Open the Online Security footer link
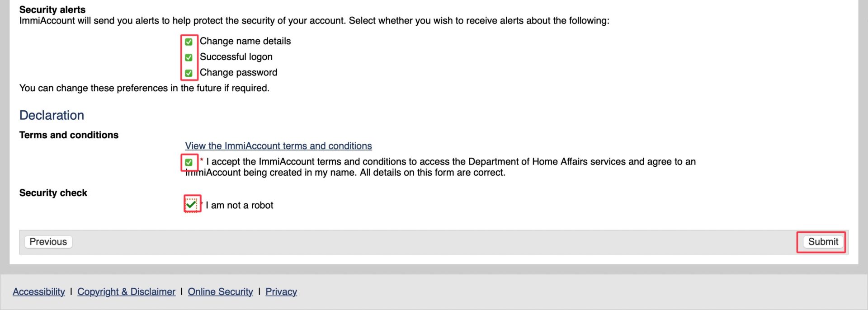 coord(220,292)
